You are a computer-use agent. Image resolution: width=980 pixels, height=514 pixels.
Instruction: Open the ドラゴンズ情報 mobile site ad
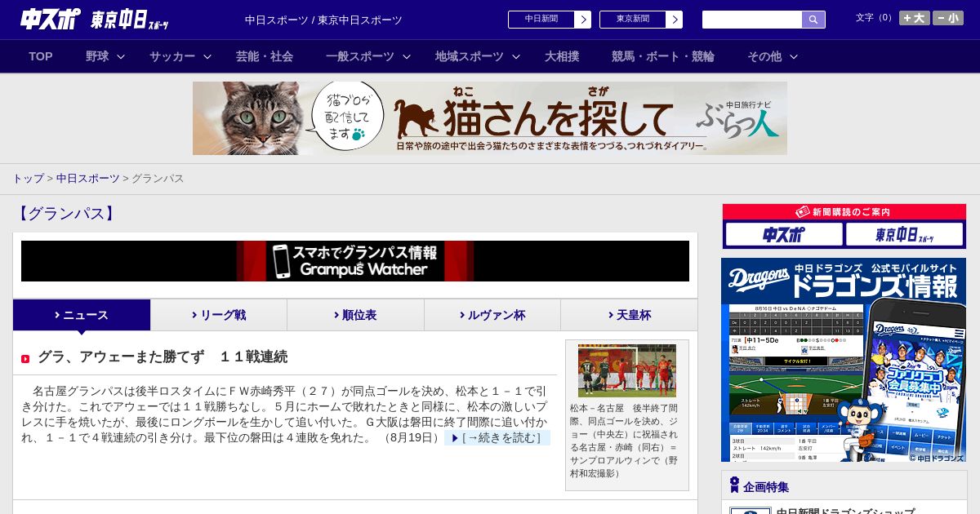[x=844, y=360]
